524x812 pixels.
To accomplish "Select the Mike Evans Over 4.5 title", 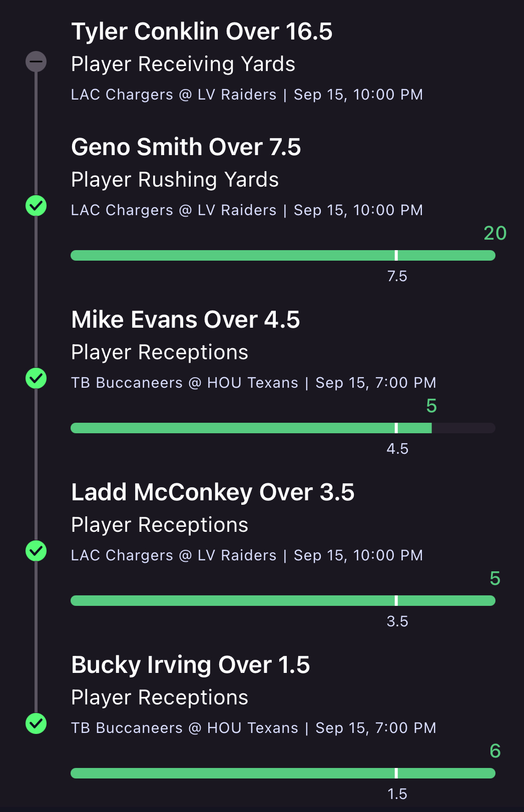I will (185, 320).
